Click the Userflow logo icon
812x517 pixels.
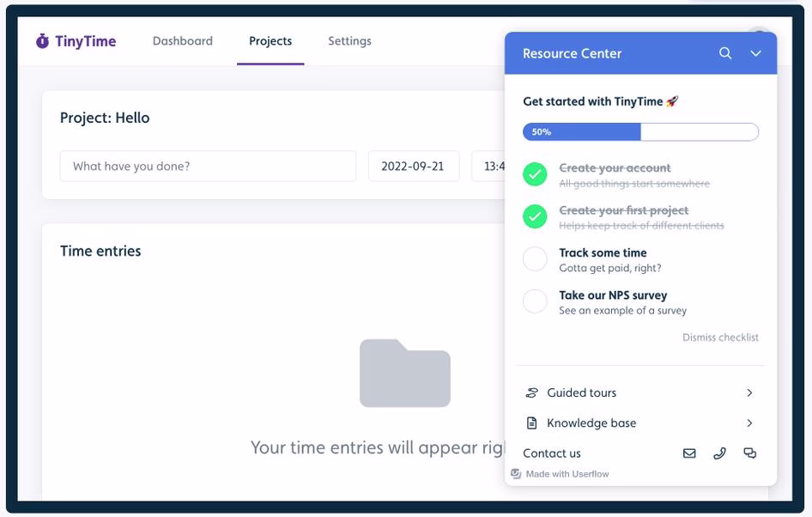[516, 473]
